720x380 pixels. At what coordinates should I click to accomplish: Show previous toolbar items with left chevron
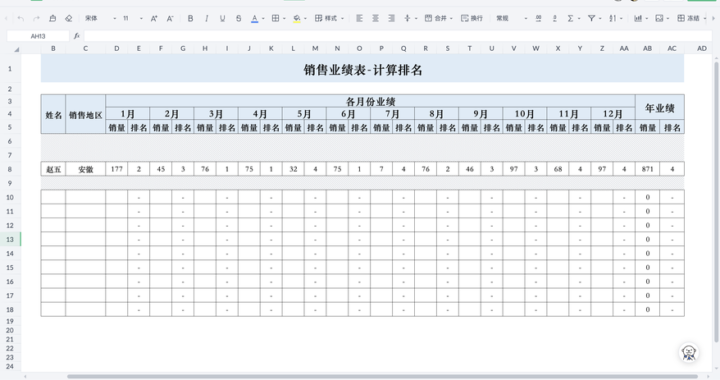point(6,18)
